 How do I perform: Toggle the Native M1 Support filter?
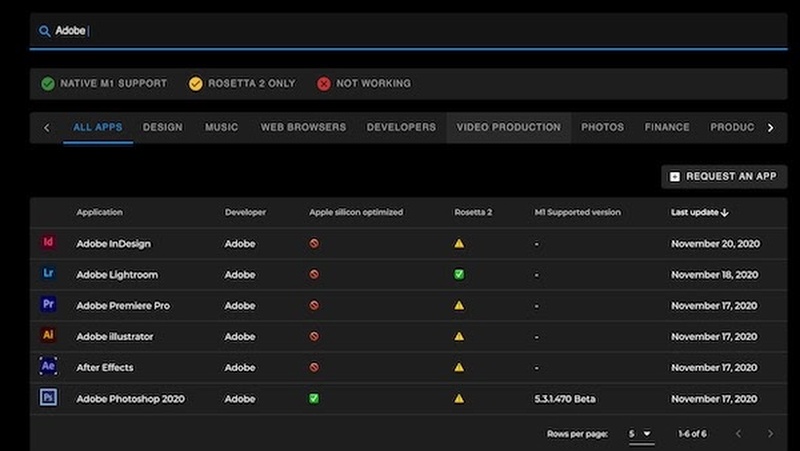(x=104, y=84)
